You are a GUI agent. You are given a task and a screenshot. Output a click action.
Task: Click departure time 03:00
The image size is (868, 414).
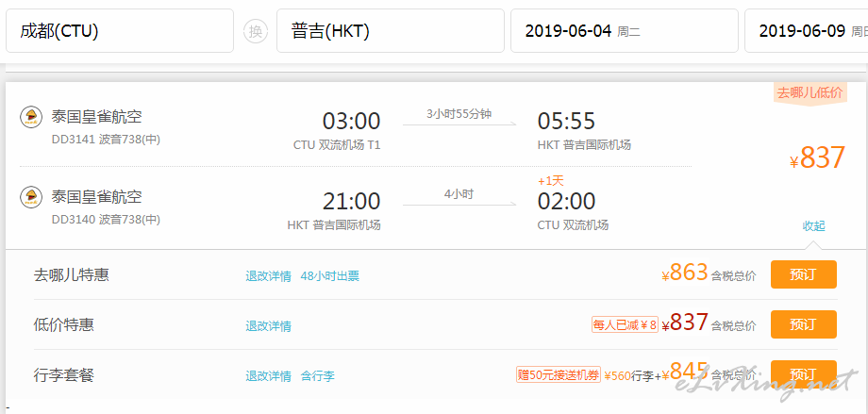(352, 122)
